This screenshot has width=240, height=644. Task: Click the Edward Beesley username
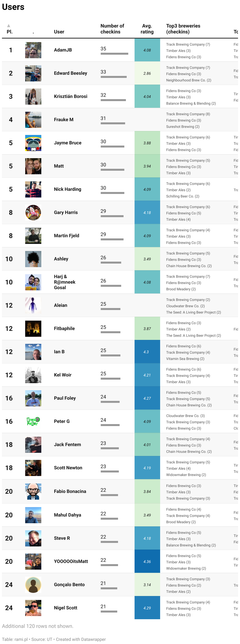[70, 73]
